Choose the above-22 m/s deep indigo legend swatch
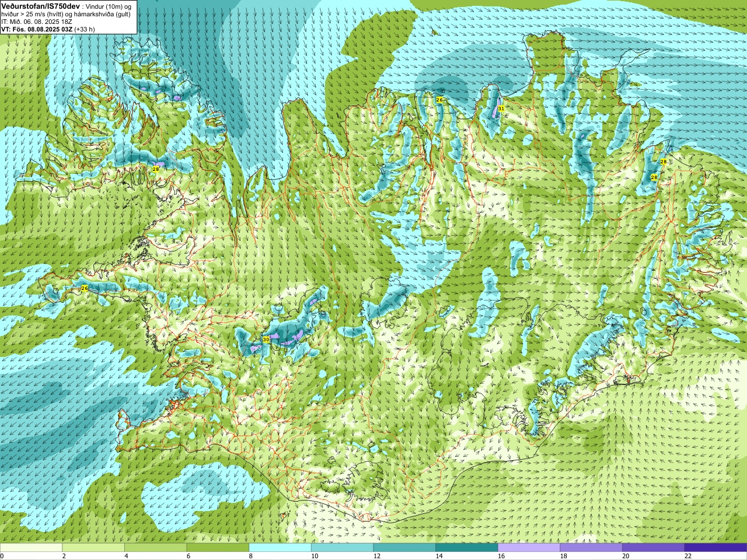747x560 pixels. 715,548
